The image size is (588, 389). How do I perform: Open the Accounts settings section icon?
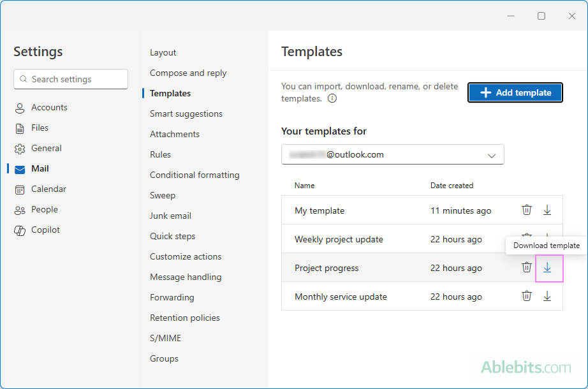20,107
